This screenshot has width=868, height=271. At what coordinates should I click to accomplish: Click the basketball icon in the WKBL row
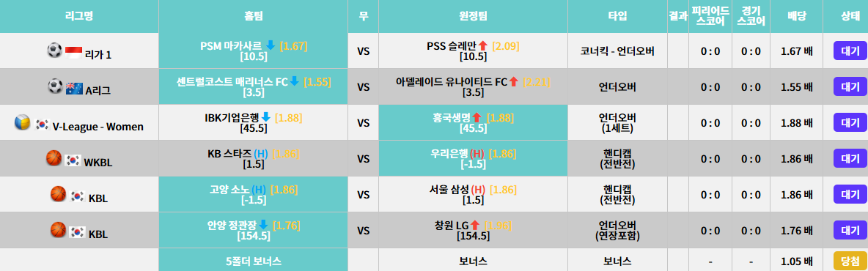54,159
